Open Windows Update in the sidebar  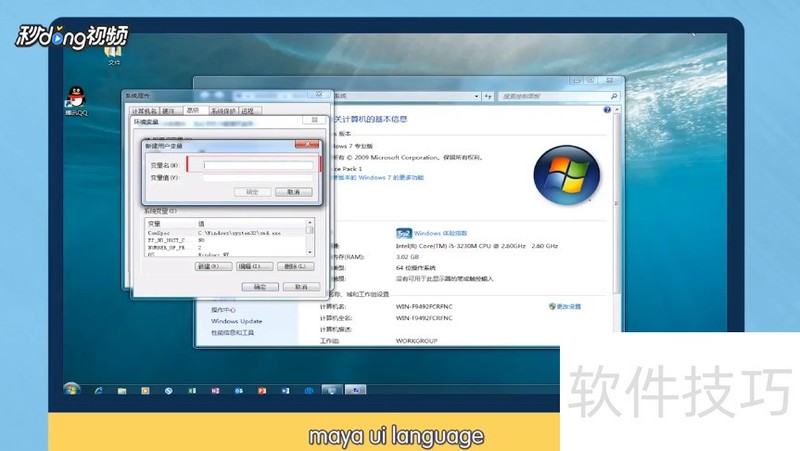pos(237,321)
